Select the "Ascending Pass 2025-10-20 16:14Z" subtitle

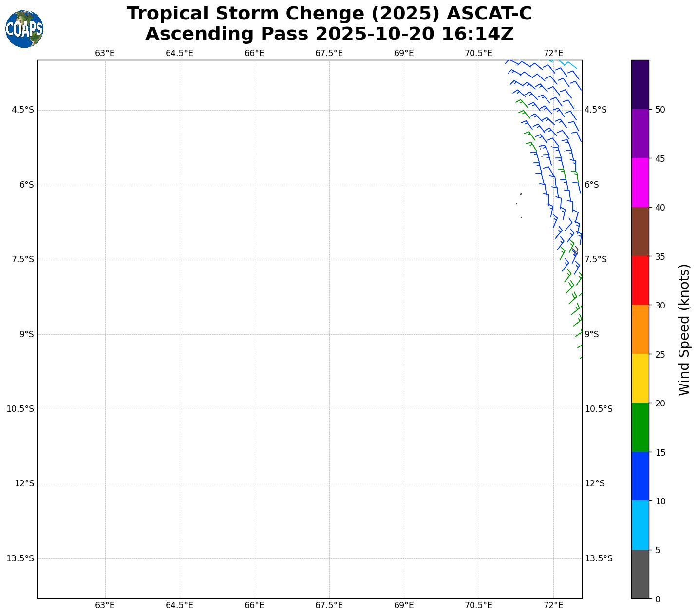click(x=329, y=34)
